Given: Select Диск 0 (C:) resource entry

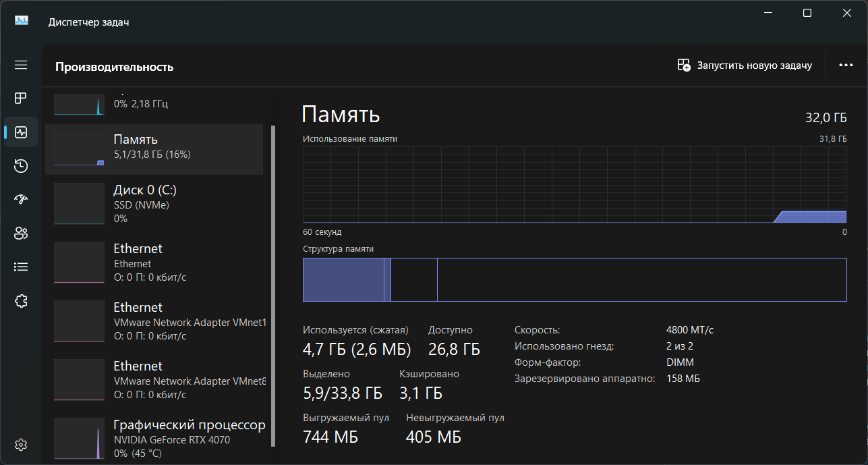Looking at the screenshot, I should pyautogui.click(x=154, y=204).
